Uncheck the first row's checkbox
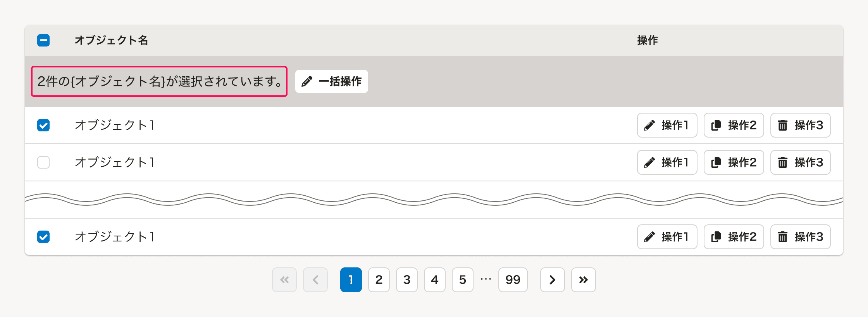The width and height of the screenshot is (868, 317). 43,125
